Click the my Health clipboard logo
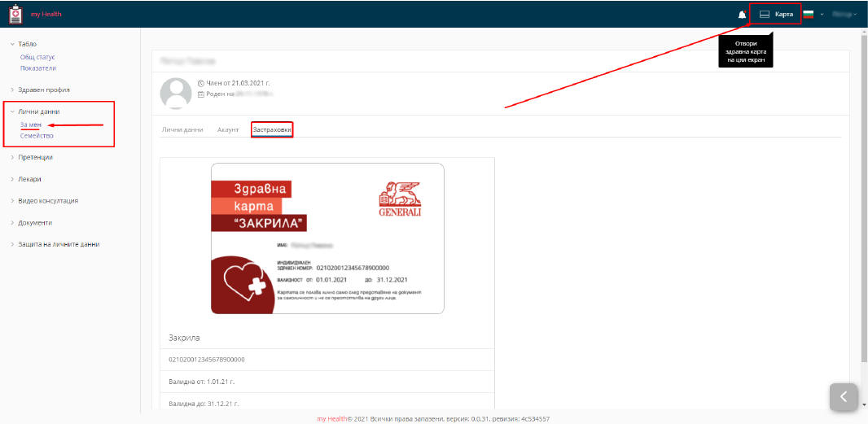This screenshot has width=868, height=424. (x=15, y=13)
